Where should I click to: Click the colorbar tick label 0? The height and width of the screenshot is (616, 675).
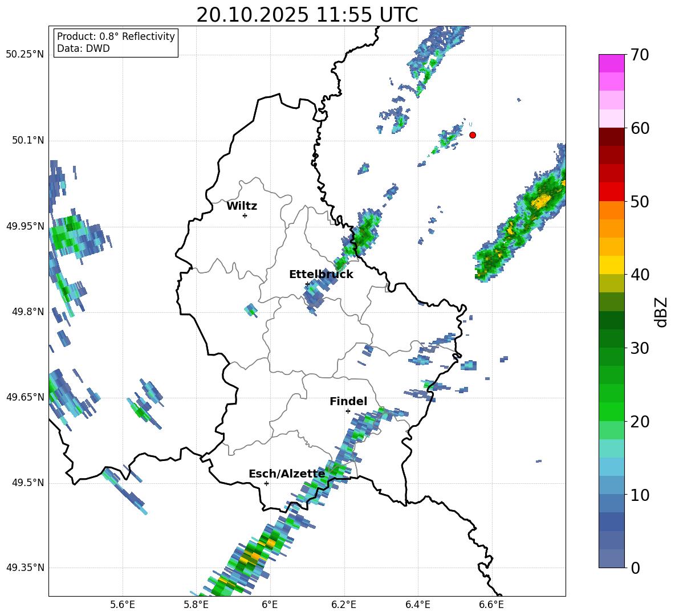pos(635,568)
